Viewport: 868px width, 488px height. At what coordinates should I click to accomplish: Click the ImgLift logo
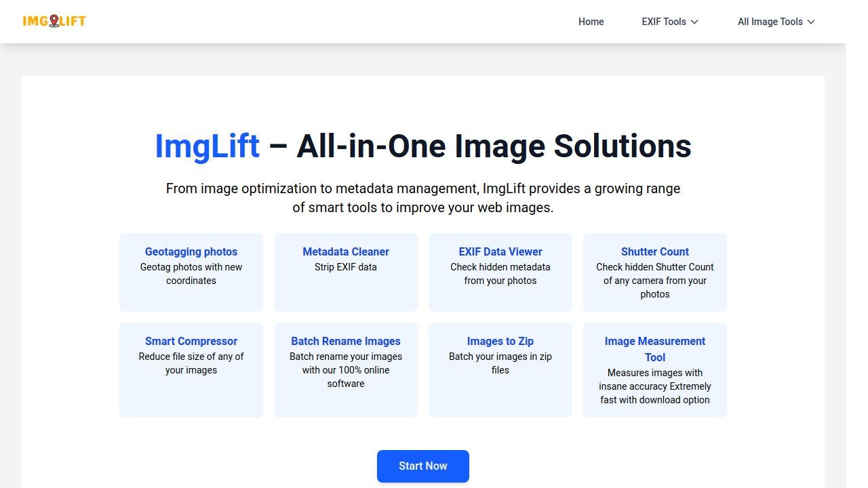point(54,21)
